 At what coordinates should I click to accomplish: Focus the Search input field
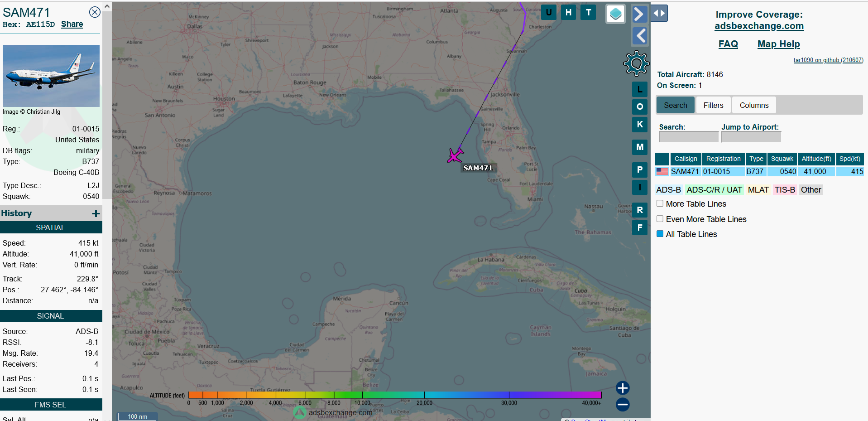(x=688, y=137)
